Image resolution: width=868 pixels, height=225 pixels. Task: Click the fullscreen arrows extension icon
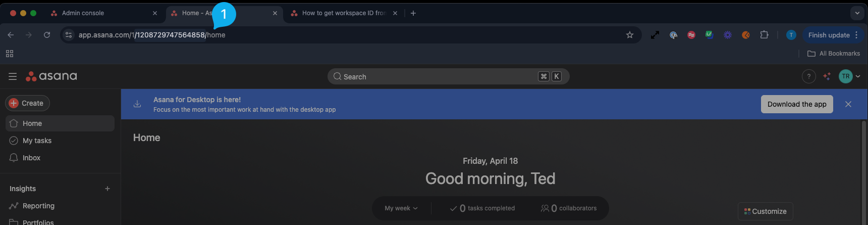(x=655, y=35)
